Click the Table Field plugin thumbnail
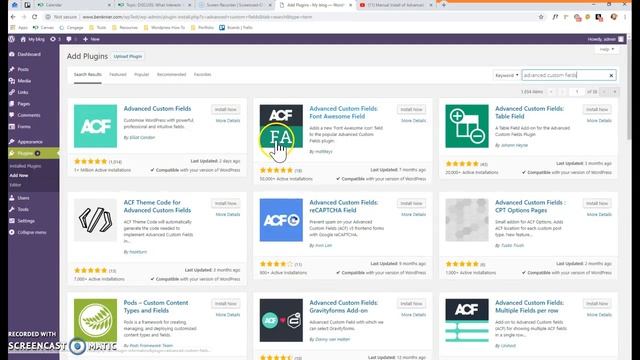Screen dimensions: 640x360 coord(467,126)
